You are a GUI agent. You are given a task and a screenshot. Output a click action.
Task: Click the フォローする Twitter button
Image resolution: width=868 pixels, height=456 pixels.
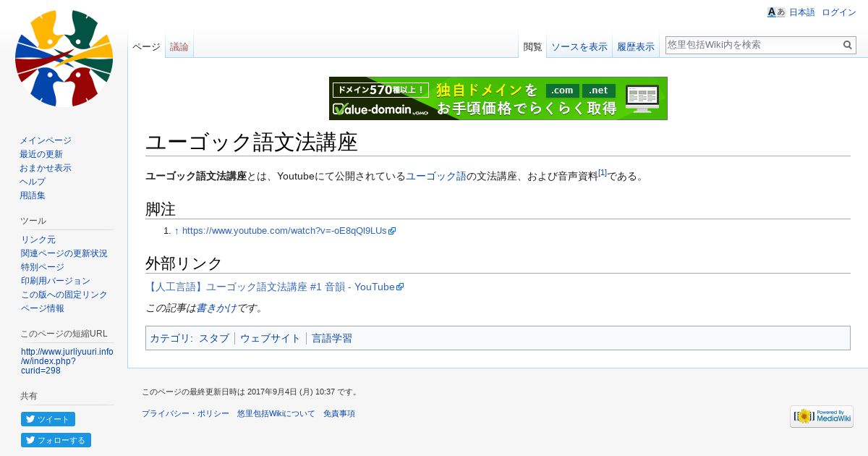(56, 440)
